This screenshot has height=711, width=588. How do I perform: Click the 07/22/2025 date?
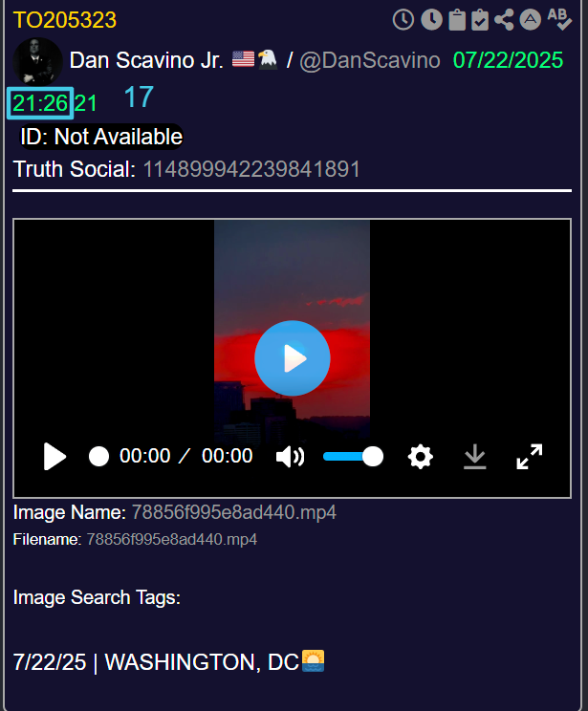coord(508,60)
